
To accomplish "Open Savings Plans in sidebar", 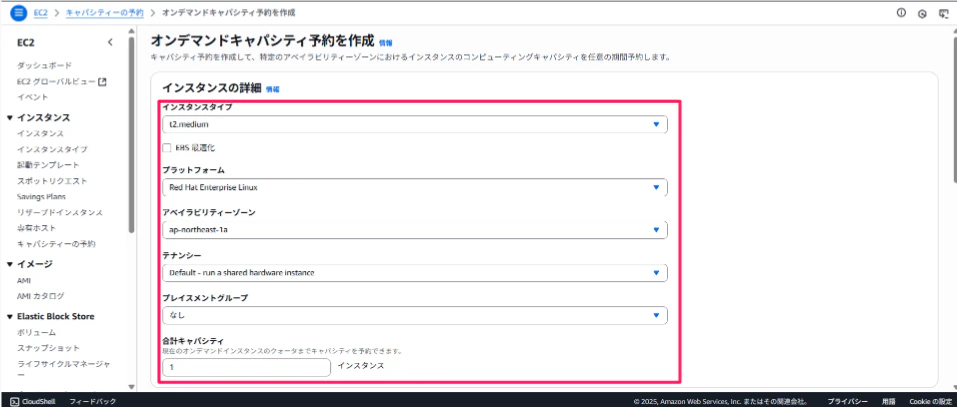I will click(42, 196).
